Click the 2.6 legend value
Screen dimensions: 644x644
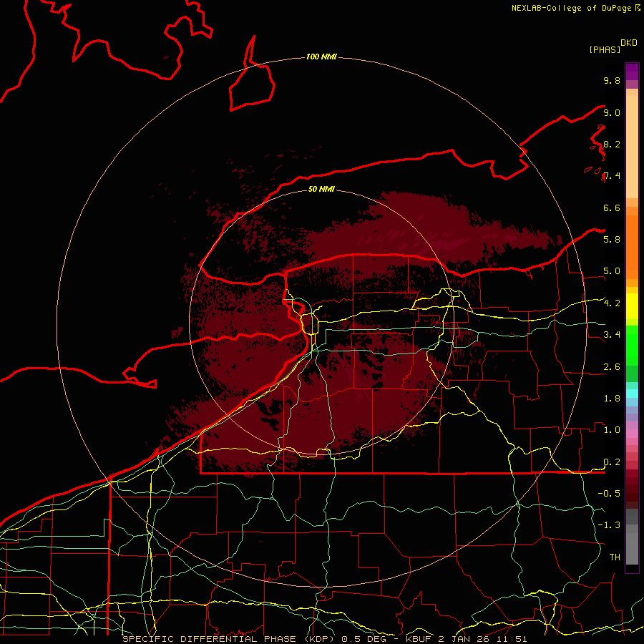pos(612,367)
